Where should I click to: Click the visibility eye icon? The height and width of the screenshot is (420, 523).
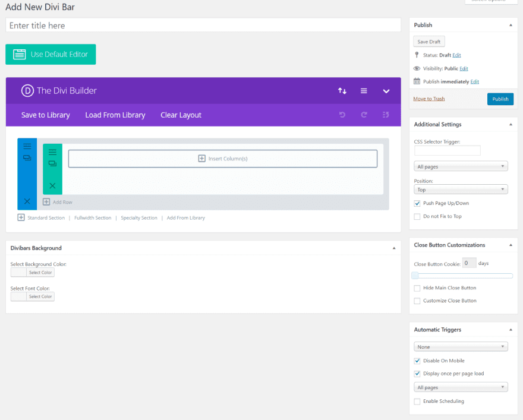(x=417, y=69)
